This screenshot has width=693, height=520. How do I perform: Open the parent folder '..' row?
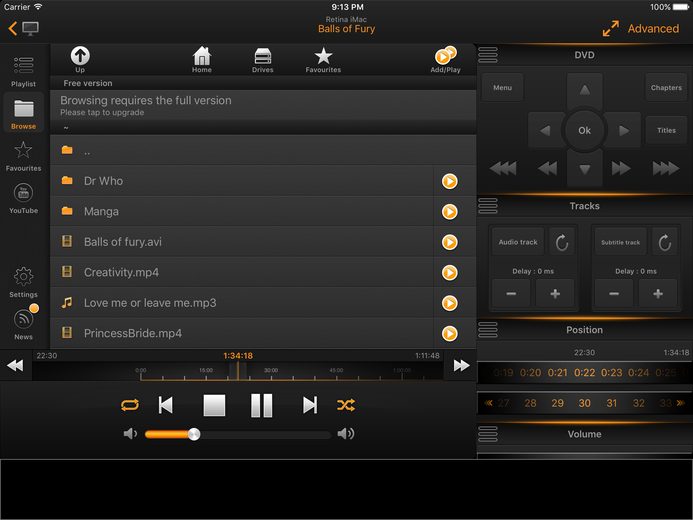[263, 150]
